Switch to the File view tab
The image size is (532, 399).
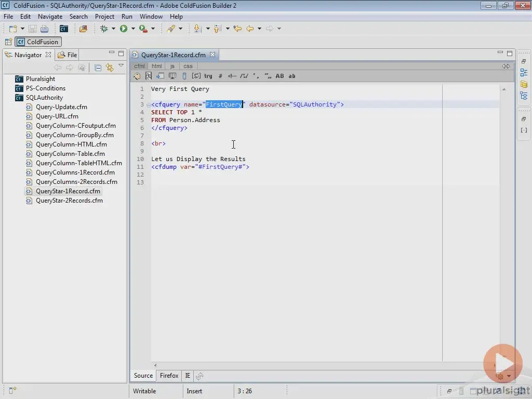coord(68,55)
